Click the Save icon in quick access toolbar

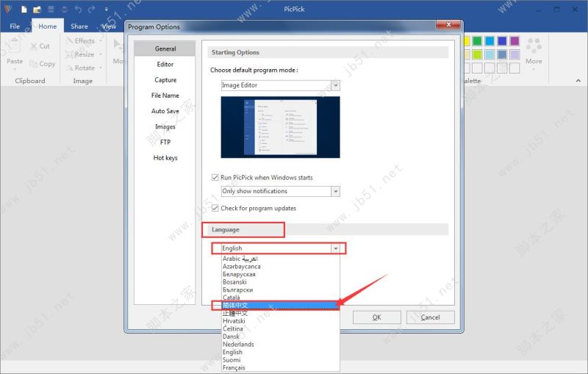pos(51,10)
